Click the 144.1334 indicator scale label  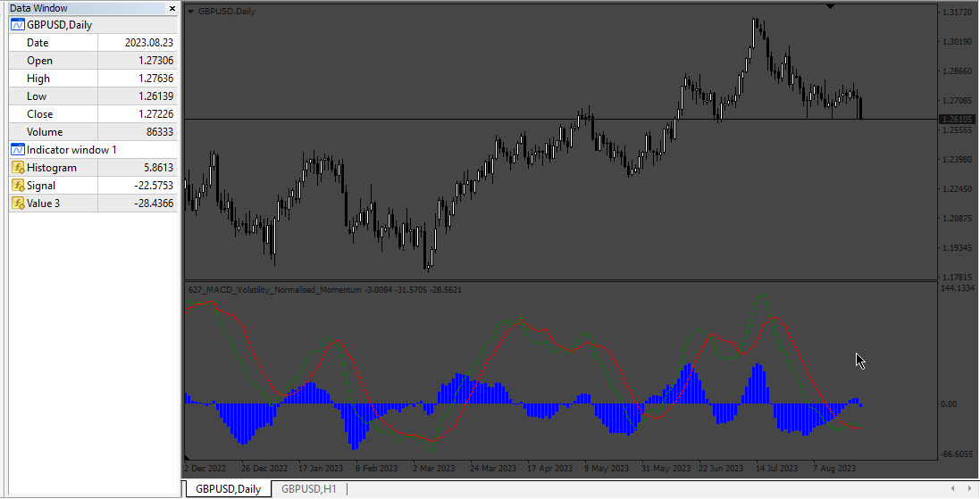957,288
